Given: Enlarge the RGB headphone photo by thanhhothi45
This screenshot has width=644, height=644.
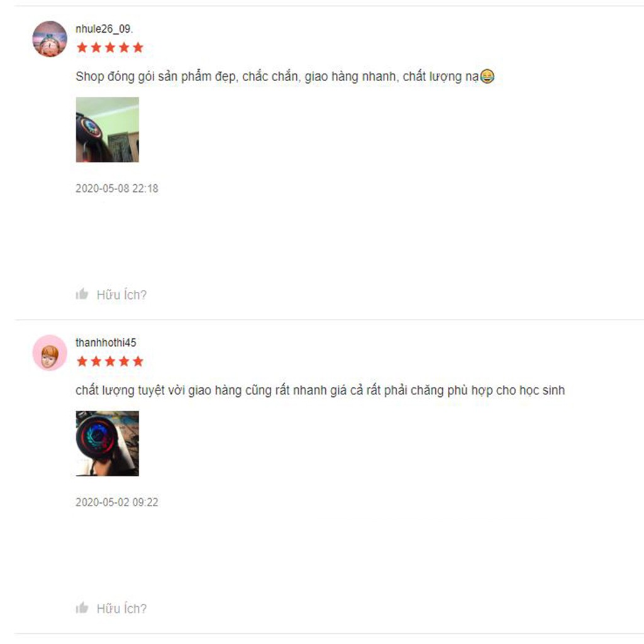Looking at the screenshot, I should tap(107, 443).
